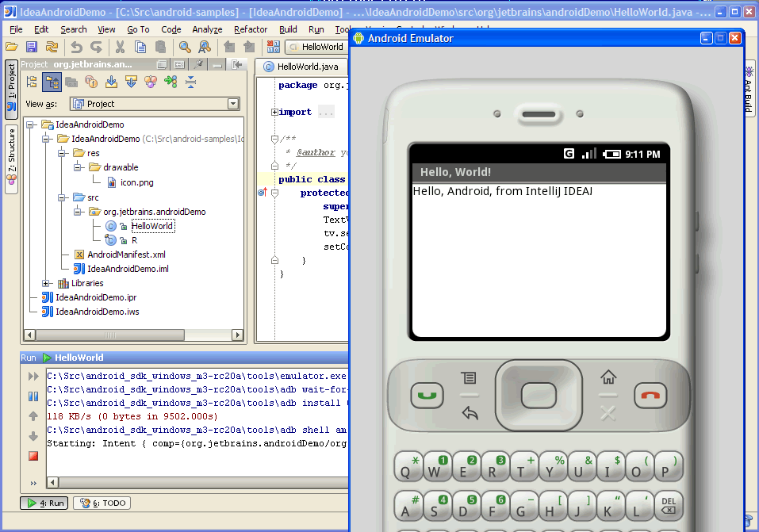Click the Undo arrow in the toolbar

coord(75,47)
